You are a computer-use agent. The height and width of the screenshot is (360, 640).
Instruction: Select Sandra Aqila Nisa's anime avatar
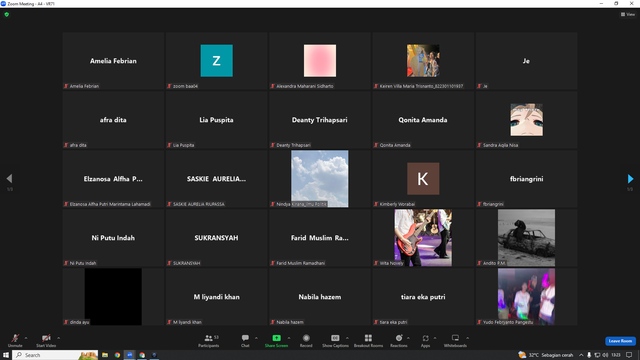[527, 120]
